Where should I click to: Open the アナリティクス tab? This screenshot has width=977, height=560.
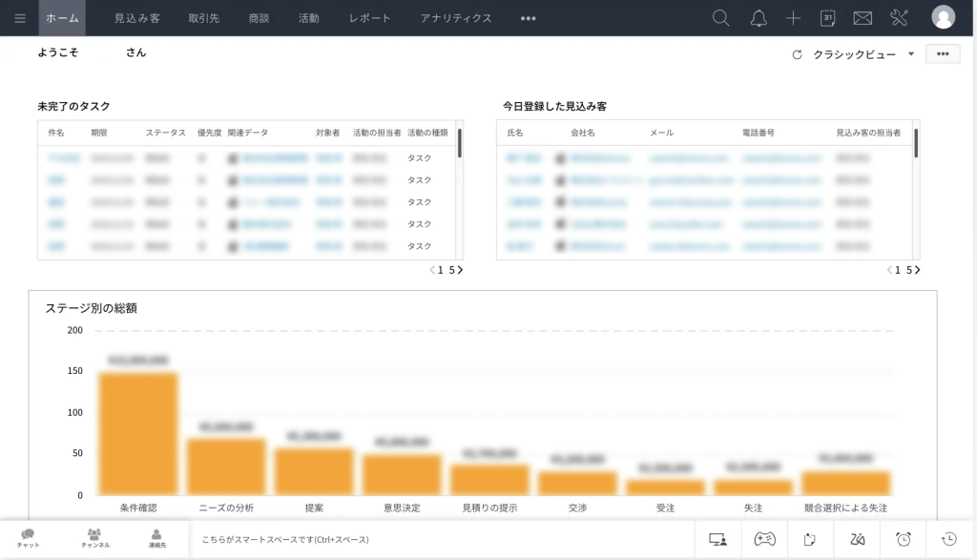click(x=456, y=18)
